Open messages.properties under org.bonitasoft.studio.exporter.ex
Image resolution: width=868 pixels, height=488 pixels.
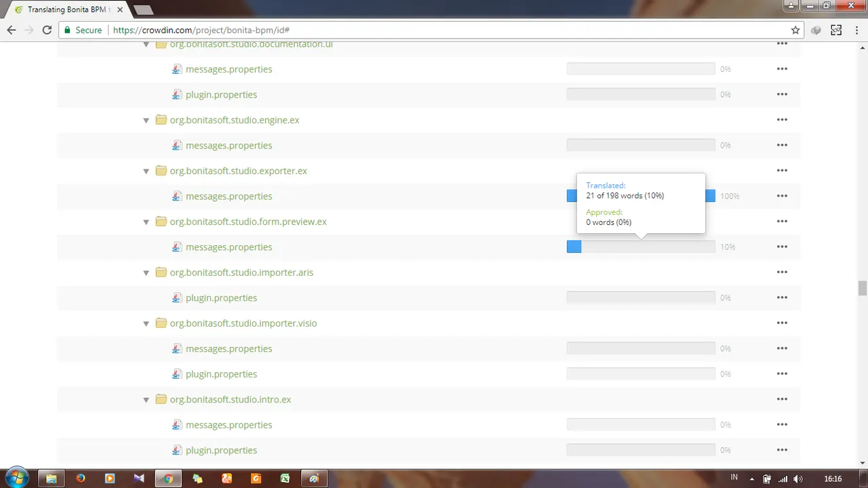point(229,196)
